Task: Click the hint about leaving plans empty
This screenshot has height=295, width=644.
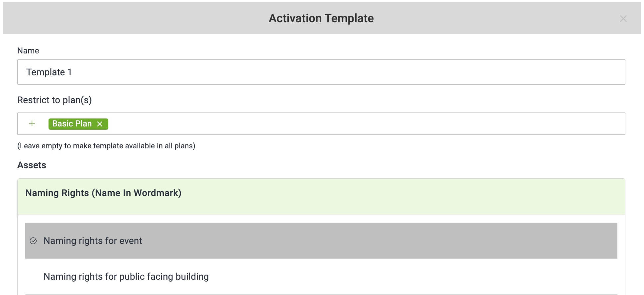Action: [106, 146]
